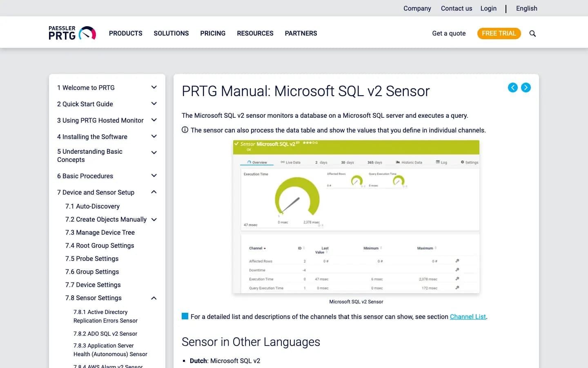
Task: Open 7.1 Auto-Discovery page
Action: click(92, 206)
